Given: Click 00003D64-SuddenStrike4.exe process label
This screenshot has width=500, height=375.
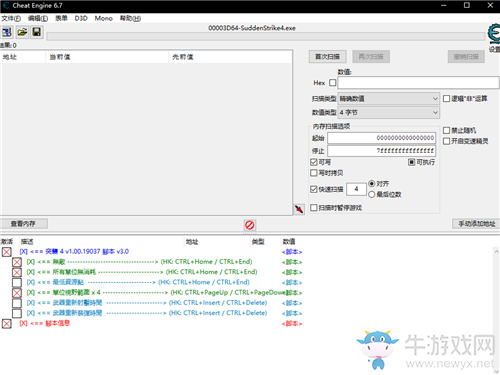Looking at the screenshot, I should point(252,28).
